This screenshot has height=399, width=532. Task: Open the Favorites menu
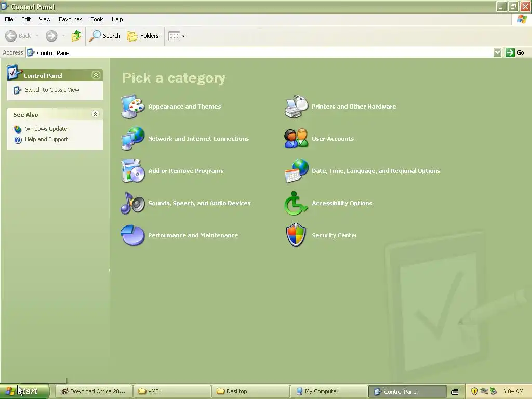(x=71, y=19)
